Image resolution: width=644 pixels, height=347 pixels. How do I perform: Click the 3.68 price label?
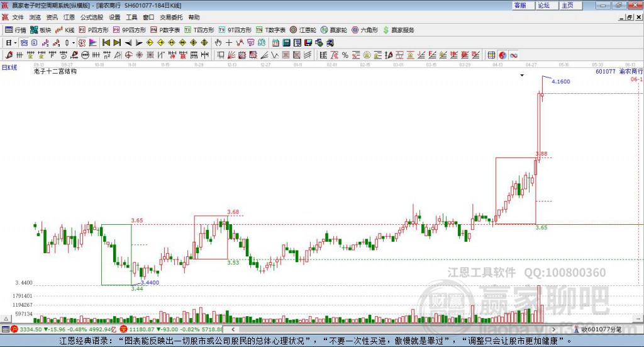pyautogui.click(x=233, y=212)
